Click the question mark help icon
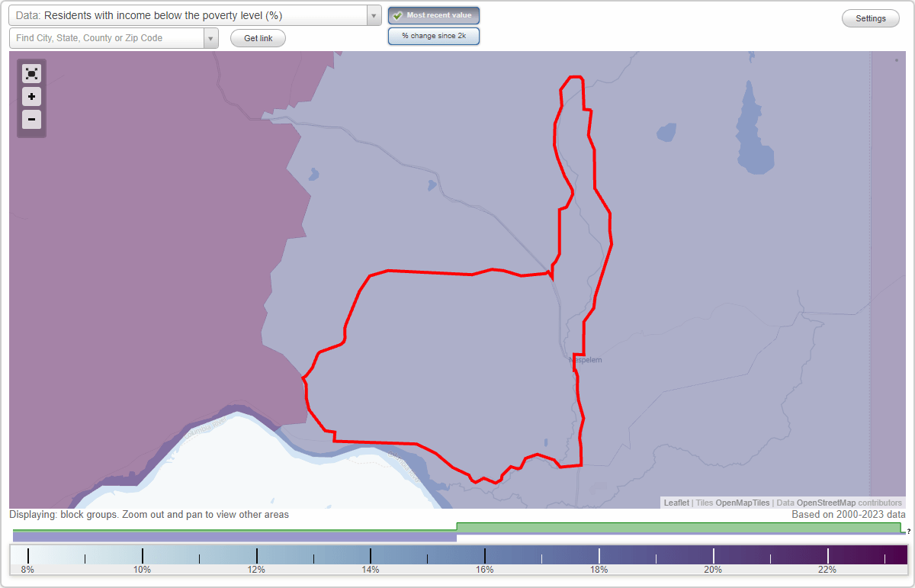Viewport: 915px width, 588px height. point(910,532)
